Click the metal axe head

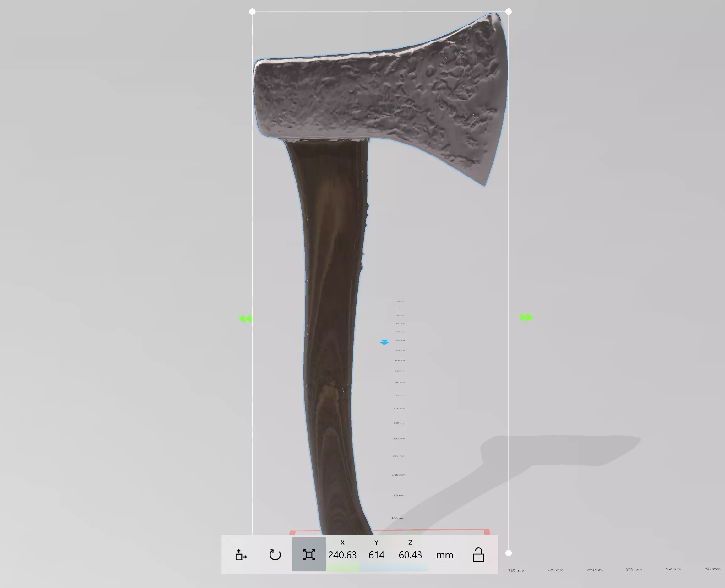(x=390, y=95)
